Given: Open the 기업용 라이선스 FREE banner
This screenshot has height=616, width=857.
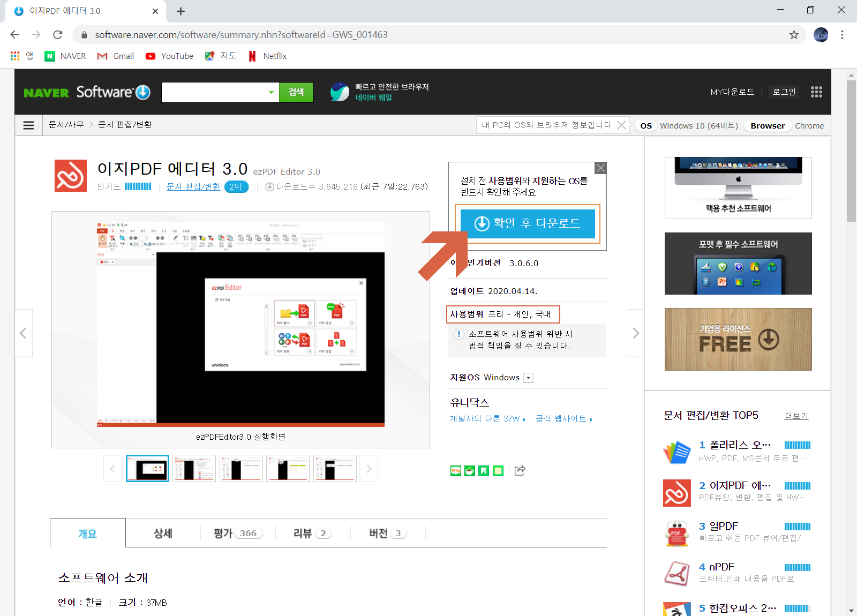Looking at the screenshot, I should click(x=738, y=340).
